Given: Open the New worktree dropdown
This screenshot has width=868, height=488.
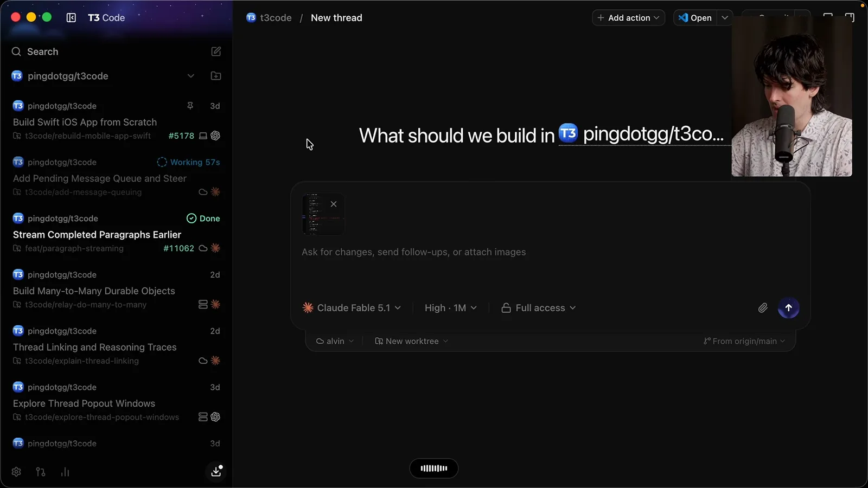Looking at the screenshot, I should pyautogui.click(x=412, y=341).
